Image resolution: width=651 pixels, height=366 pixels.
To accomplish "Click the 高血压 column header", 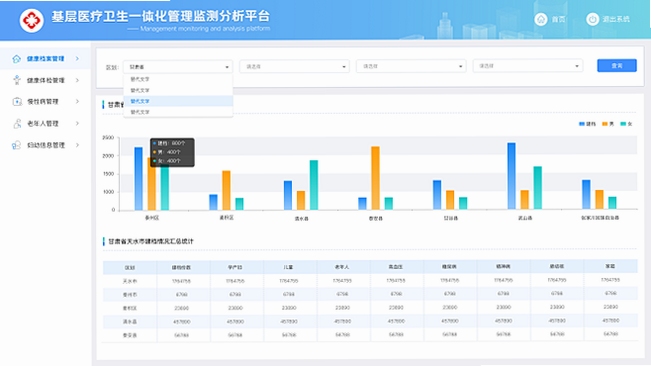I will pos(395,267).
